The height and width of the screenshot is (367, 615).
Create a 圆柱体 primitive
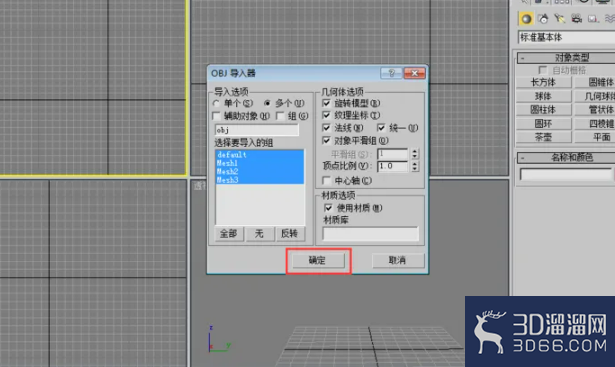[x=544, y=110]
